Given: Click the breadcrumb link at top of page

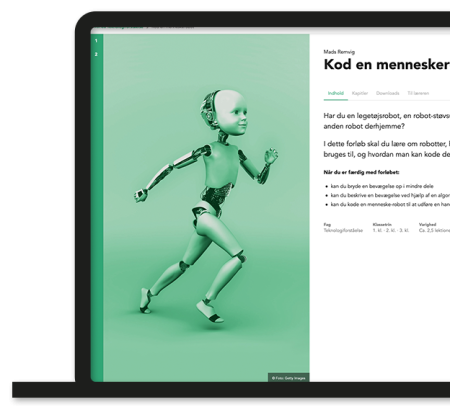Looking at the screenshot, I should tap(117, 28).
